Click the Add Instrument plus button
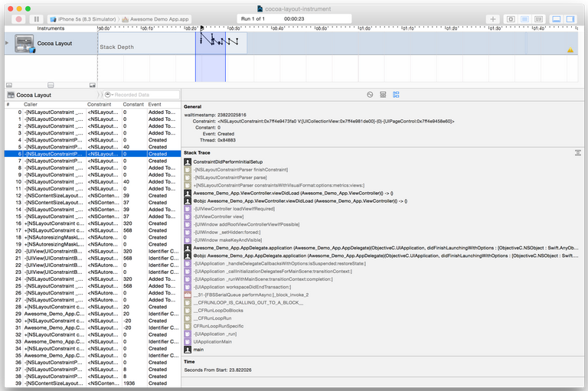The height and width of the screenshot is (391, 588). (493, 18)
